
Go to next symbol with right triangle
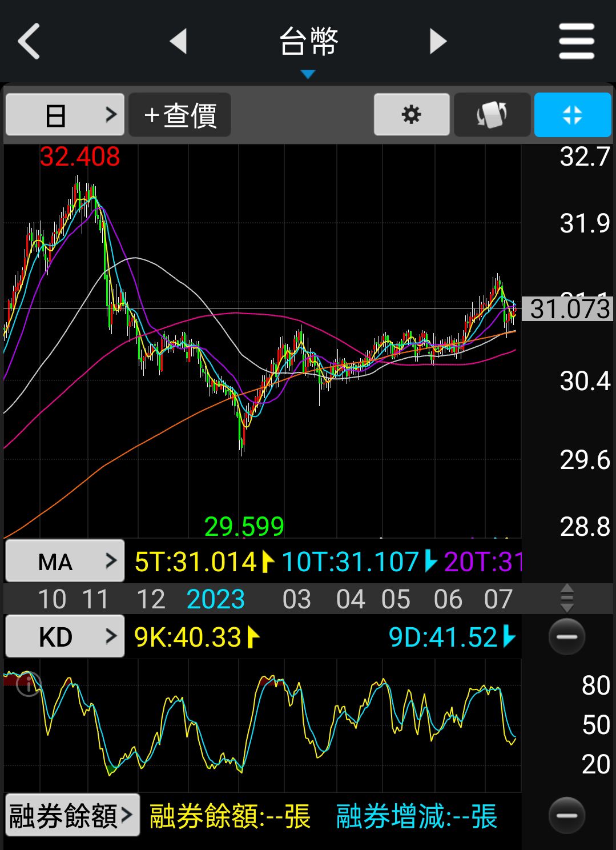[x=437, y=41]
